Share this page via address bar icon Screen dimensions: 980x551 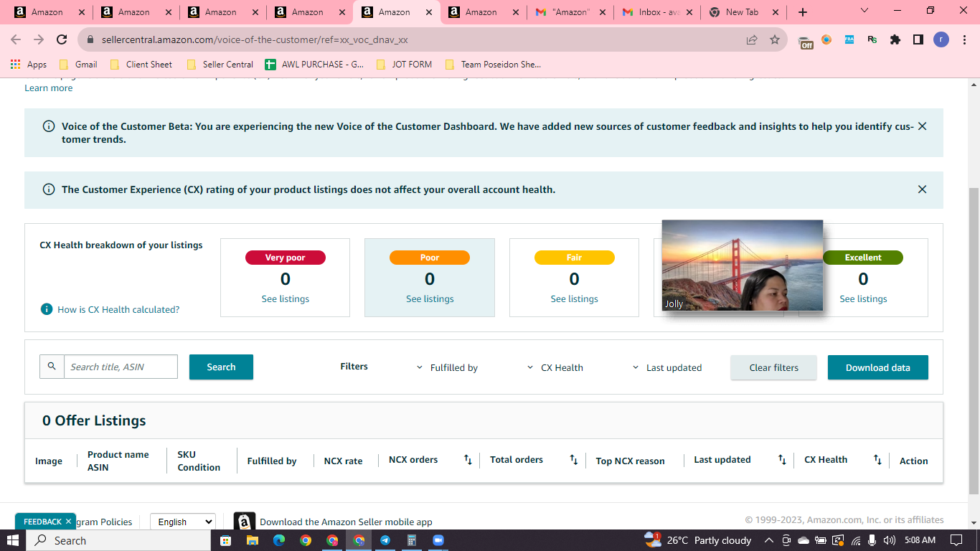752,40
